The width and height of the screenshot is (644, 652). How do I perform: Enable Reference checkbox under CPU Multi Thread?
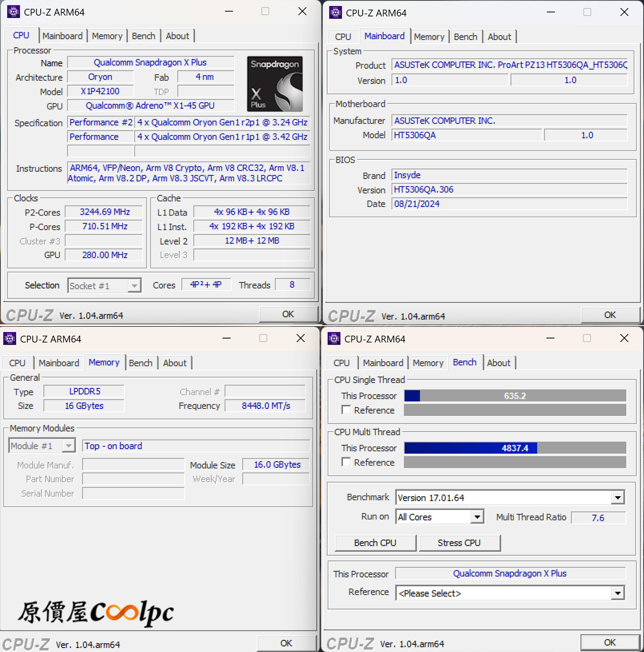click(346, 462)
